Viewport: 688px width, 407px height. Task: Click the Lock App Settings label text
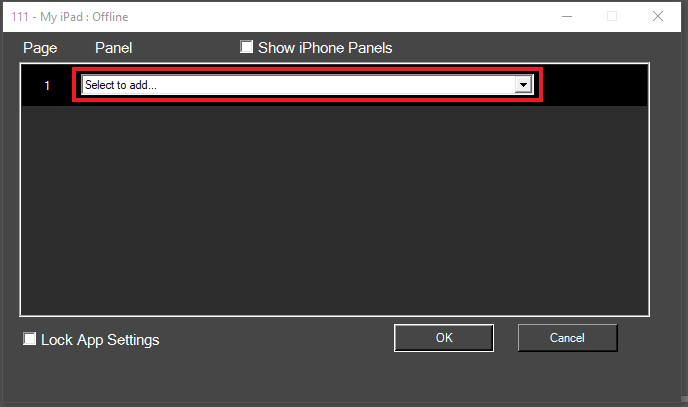(100, 340)
